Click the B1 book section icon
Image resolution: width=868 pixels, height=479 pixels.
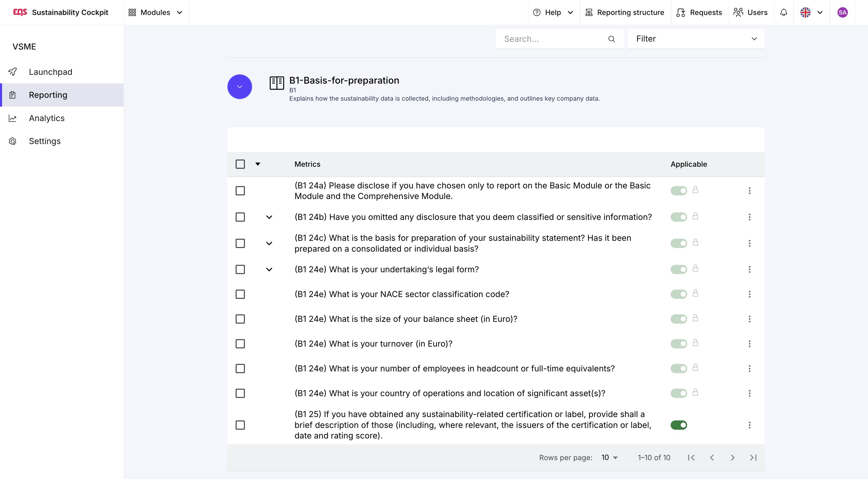click(277, 83)
